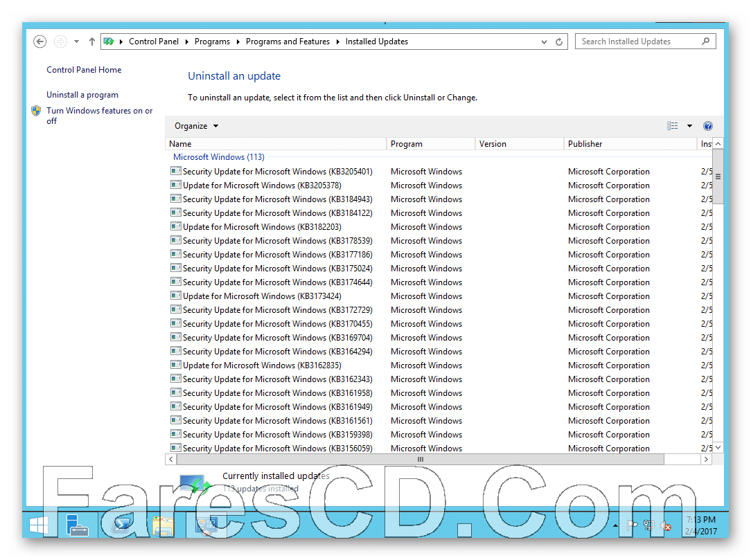Select Security Update for Microsoft Windows (KB3159398)
751x560 pixels.
277,435
